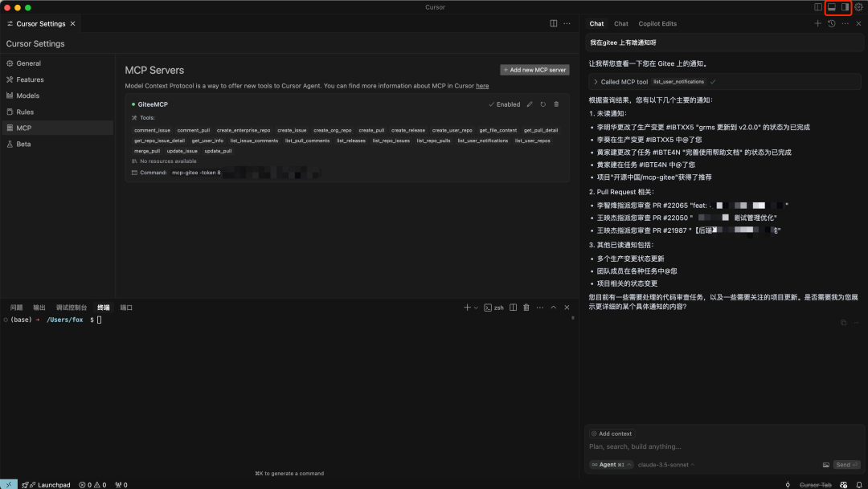
Task: Show chat history
Action: click(832, 23)
